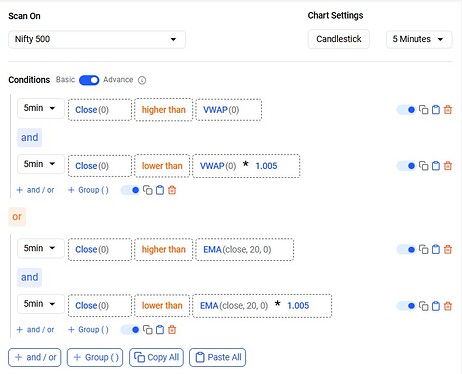Image resolution: width=462 pixels, height=374 pixels.
Task: Copy the Close lower than EMA*1.005 condition
Action: [x=423, y=306]
